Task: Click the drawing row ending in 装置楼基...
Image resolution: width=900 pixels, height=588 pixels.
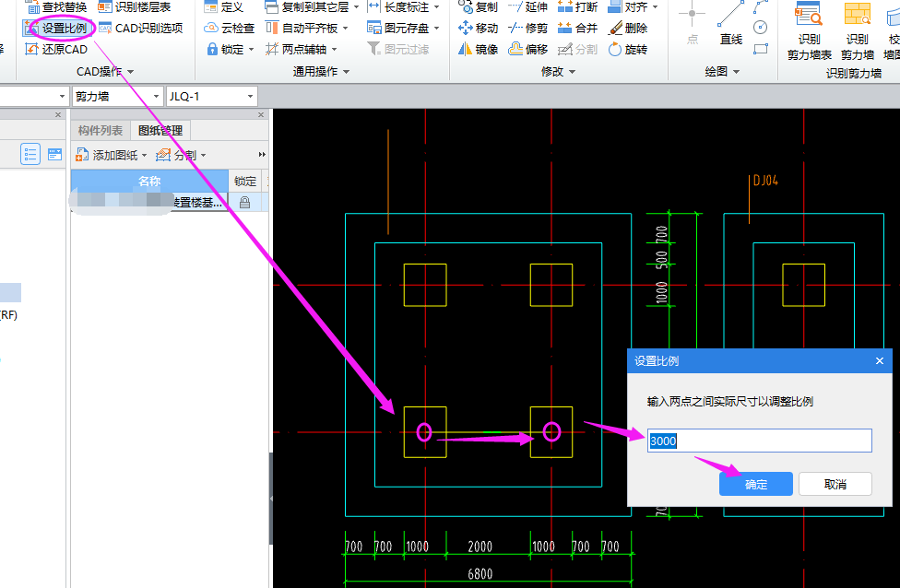Action: click(x=149, y=203)
